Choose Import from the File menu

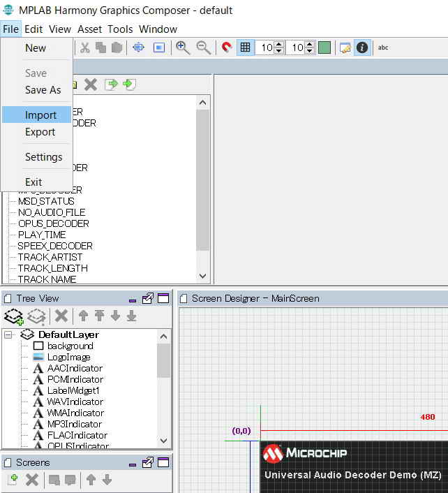click(x=37, y=115)
